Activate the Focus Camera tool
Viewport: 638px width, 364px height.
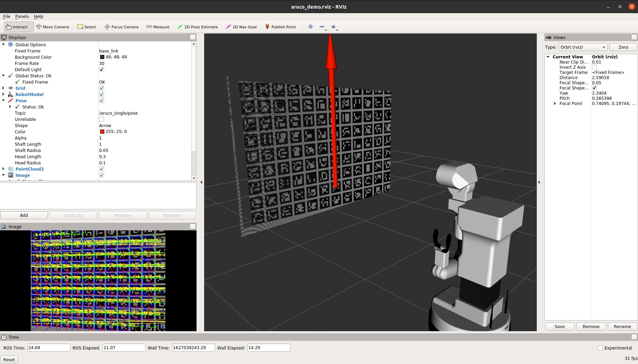(x=121, y=27)
